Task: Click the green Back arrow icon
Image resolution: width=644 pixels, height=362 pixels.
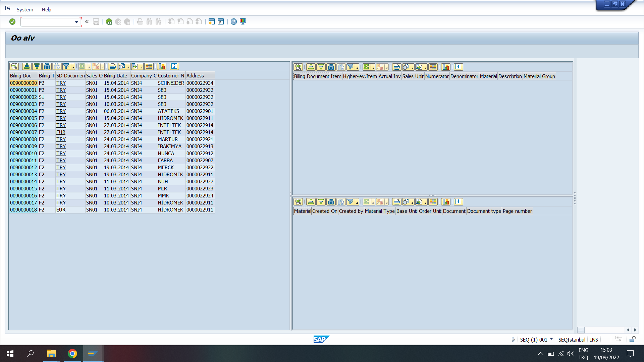Action: 109,22
